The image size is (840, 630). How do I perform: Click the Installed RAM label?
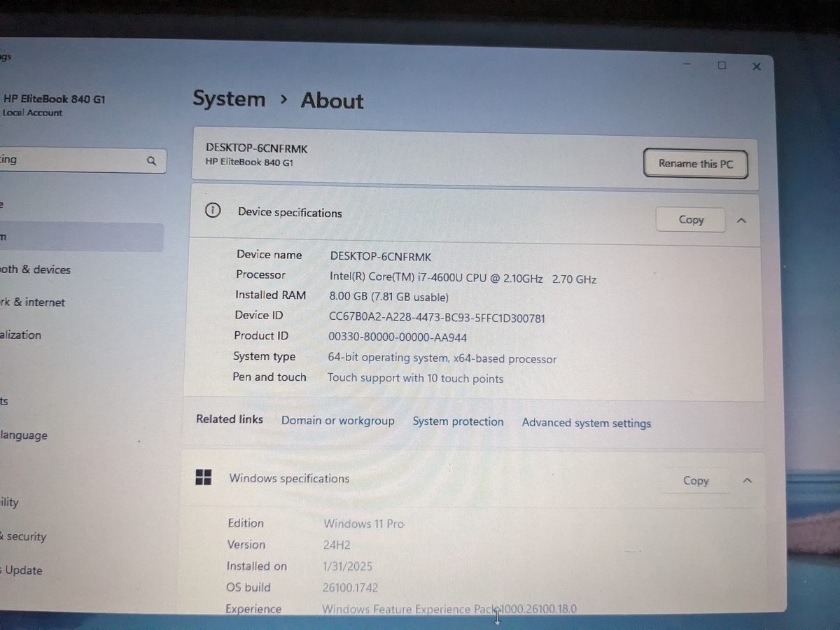tap(270, 295)
